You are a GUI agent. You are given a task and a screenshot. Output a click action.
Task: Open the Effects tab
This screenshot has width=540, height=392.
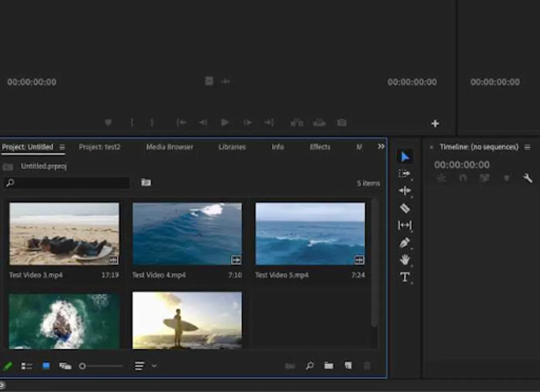[320, 147]
